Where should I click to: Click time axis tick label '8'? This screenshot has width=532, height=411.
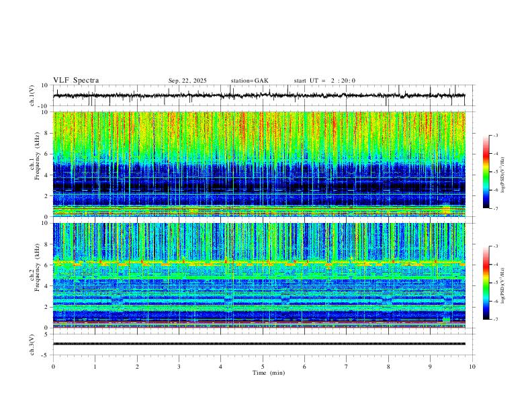(x=388, y=367)
